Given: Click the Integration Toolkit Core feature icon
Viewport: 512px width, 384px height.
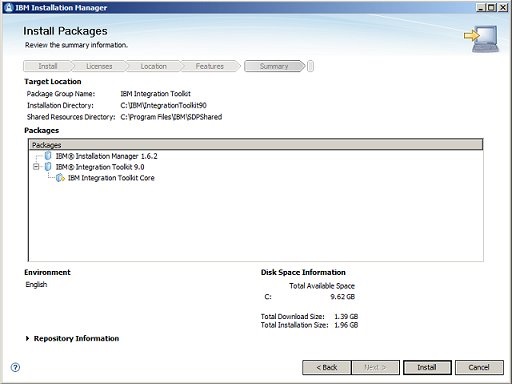Looking at the screenshot, I should [60, 178].
